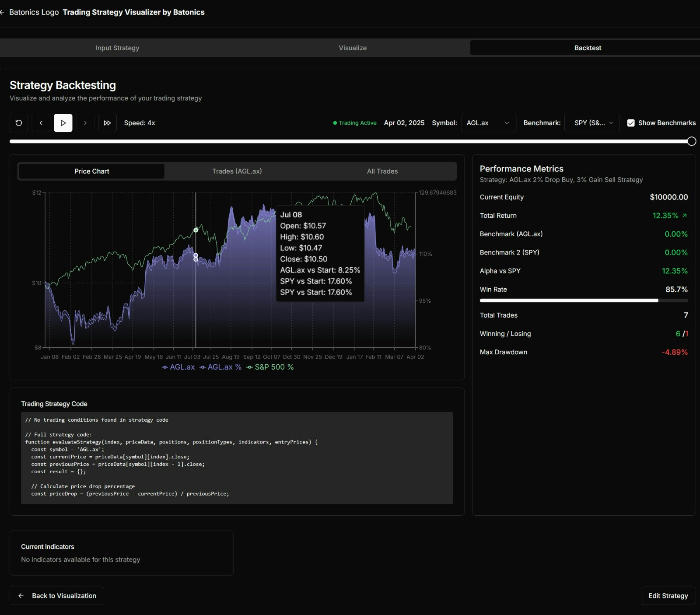Click the Alpha vs SPY 12.35% value

click(x=675, y=271)
